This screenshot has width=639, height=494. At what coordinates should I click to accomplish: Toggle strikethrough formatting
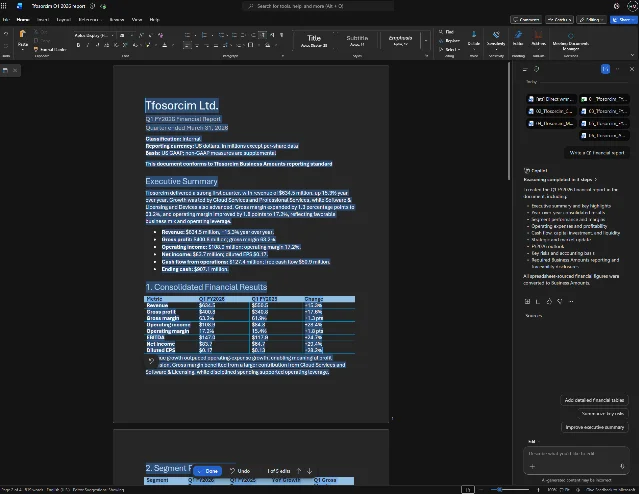pyautogui.click(x=106, y=45)
